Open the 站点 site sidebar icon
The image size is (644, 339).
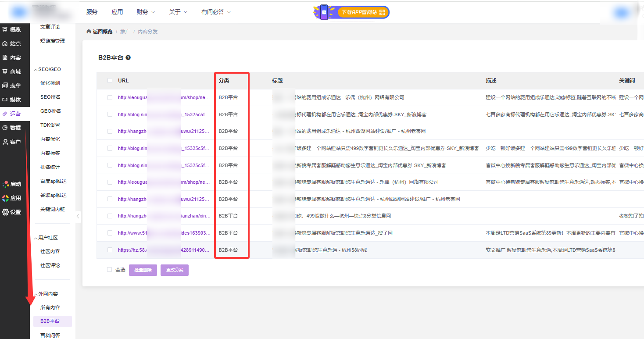pyautogui.click(x=5, y=43)
